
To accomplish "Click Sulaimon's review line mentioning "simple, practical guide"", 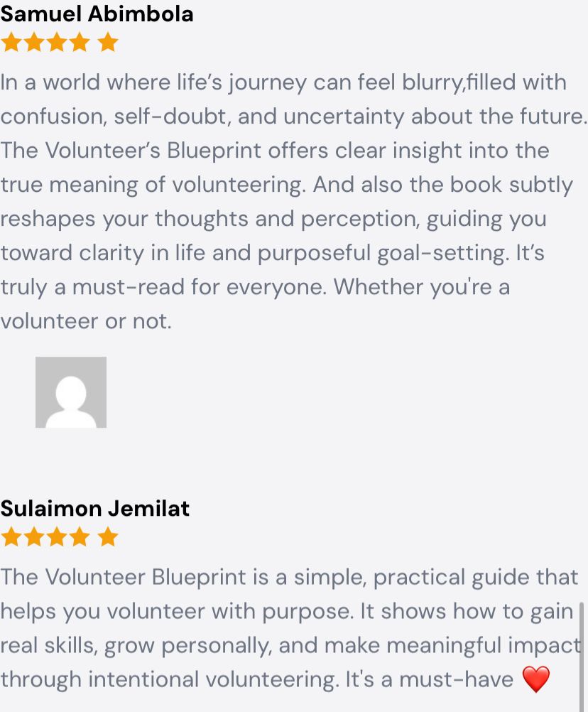I will (289, 577).
